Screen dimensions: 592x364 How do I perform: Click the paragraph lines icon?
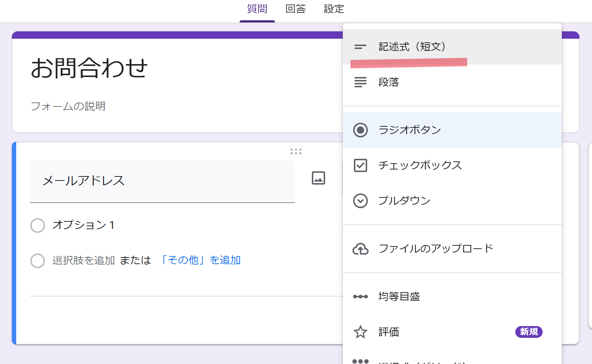pos(361,82)
